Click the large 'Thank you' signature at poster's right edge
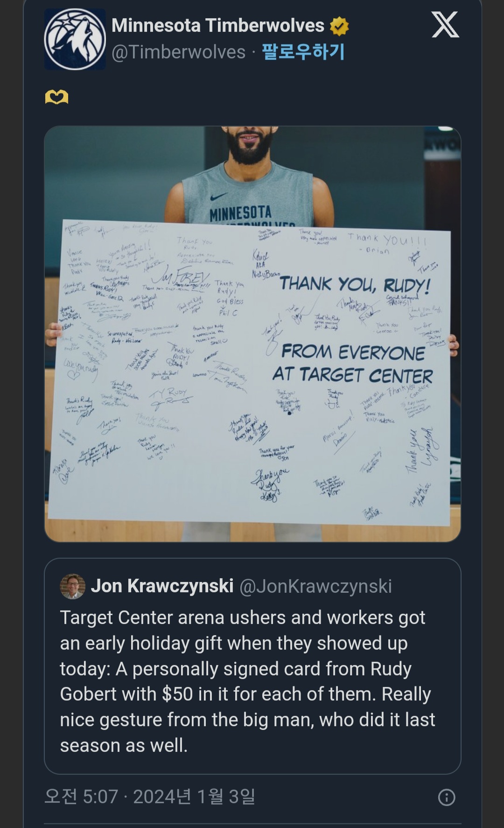Viewport: 504px width, 828px height. tap(421, 450)
